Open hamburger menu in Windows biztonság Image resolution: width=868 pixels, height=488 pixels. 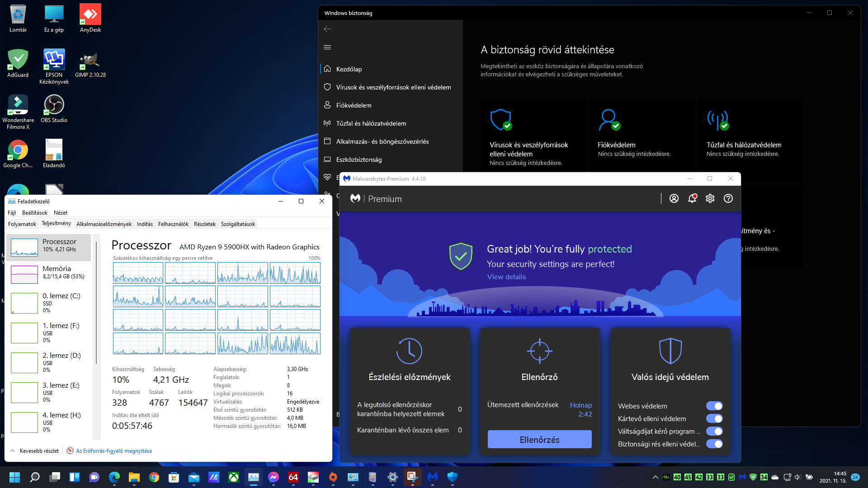point(327,47)
